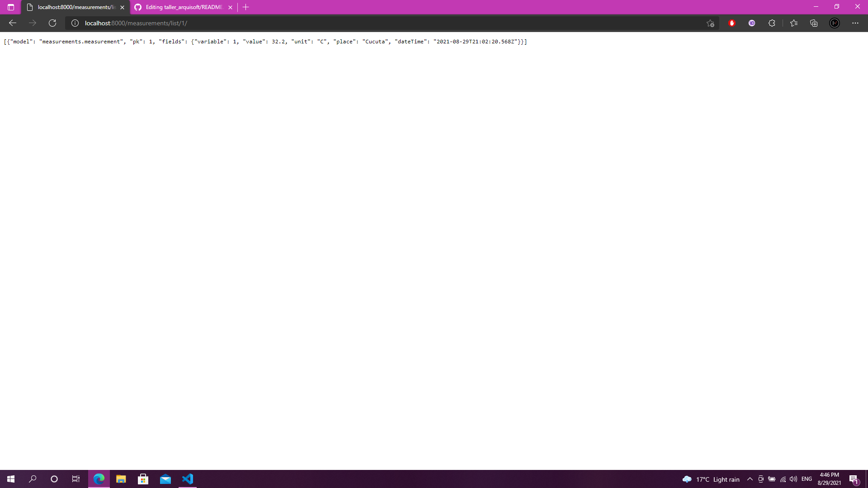
Task: Open the Favorites list icon
Action: point(794,23)
